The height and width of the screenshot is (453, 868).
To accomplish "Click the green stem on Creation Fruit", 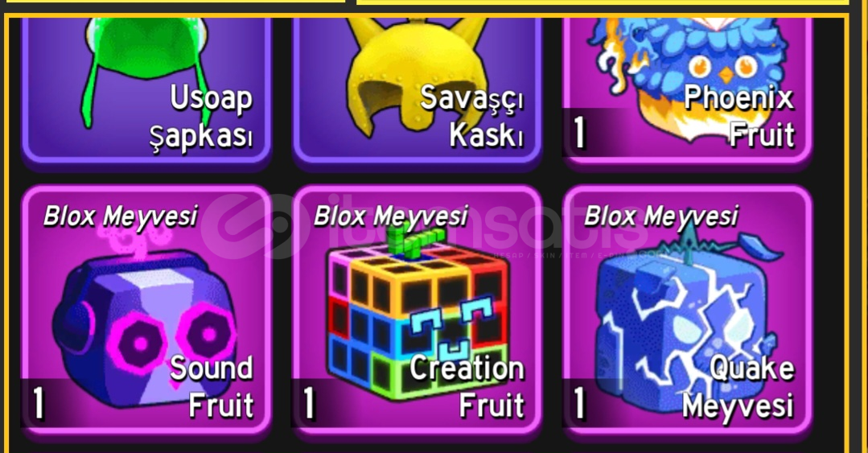I will [414, 241].
